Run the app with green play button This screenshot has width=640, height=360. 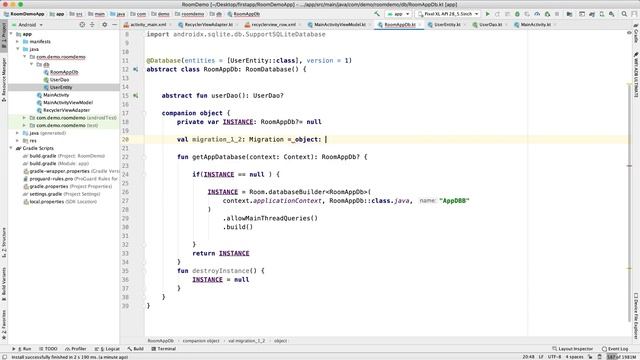click(487, 14)
